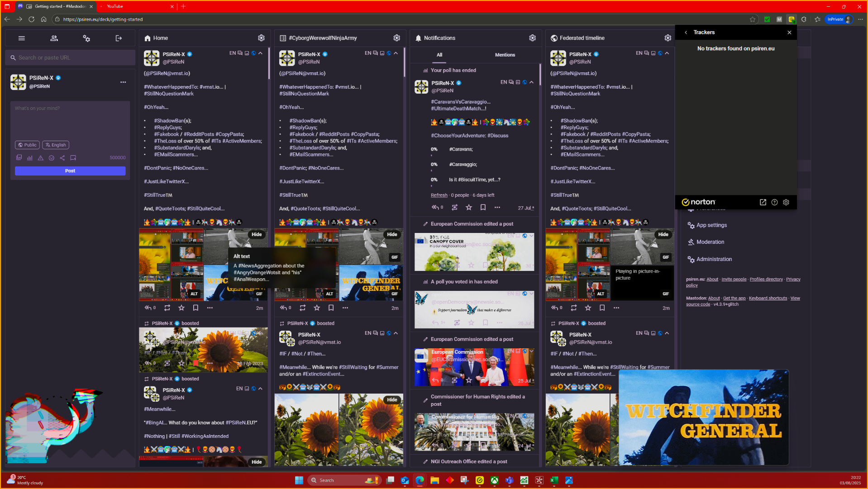
Task: Go back in the Norton Trackers panel
Action: (x=686, y=33)
